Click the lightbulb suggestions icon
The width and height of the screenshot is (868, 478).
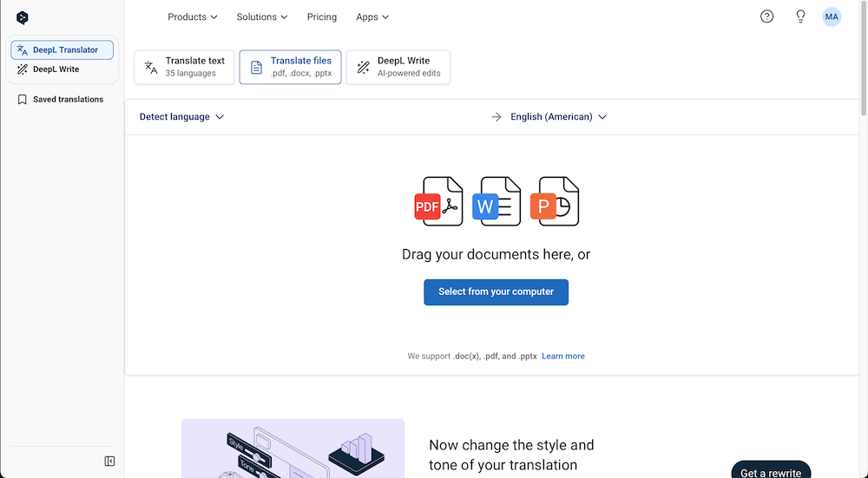[x=800, y=16]
